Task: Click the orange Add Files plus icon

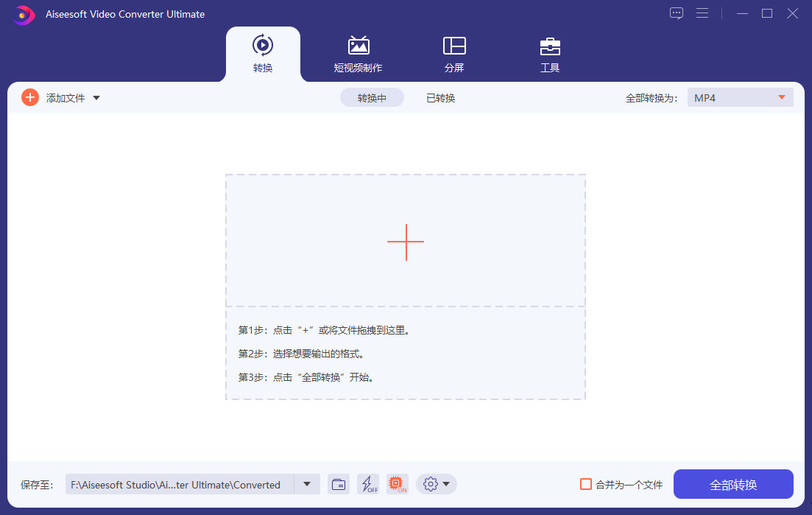Action: tap(29, 97)
